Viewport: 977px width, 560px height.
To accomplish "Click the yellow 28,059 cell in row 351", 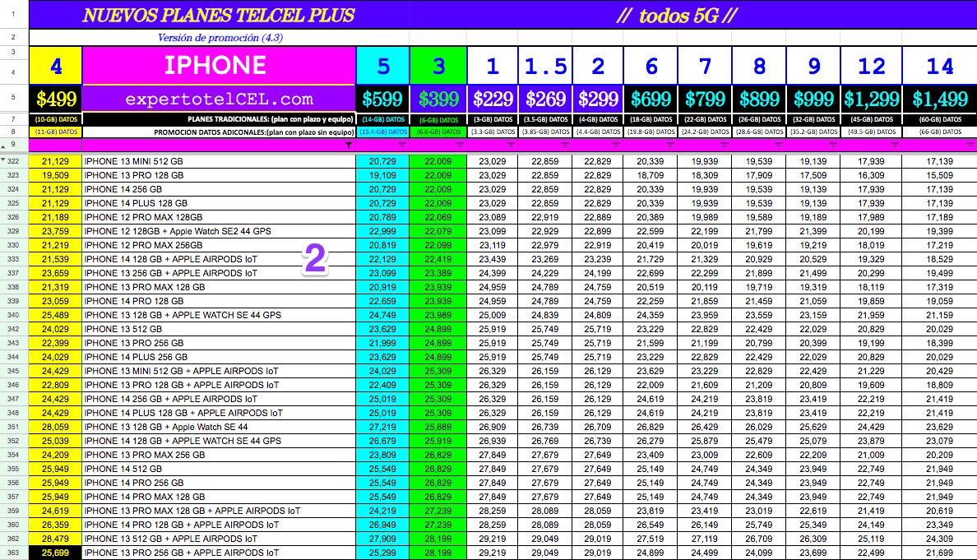I will point(55,427).
